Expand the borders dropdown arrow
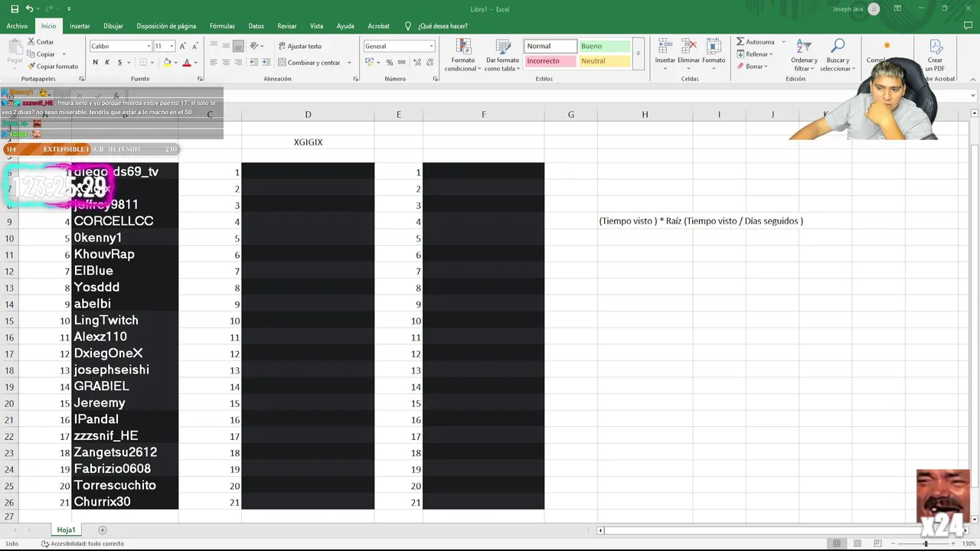Viewport: 980px width, 551px height. [154, 63]
